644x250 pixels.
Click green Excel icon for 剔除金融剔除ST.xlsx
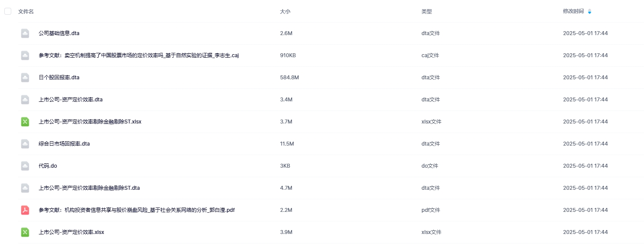pos(25,122)
